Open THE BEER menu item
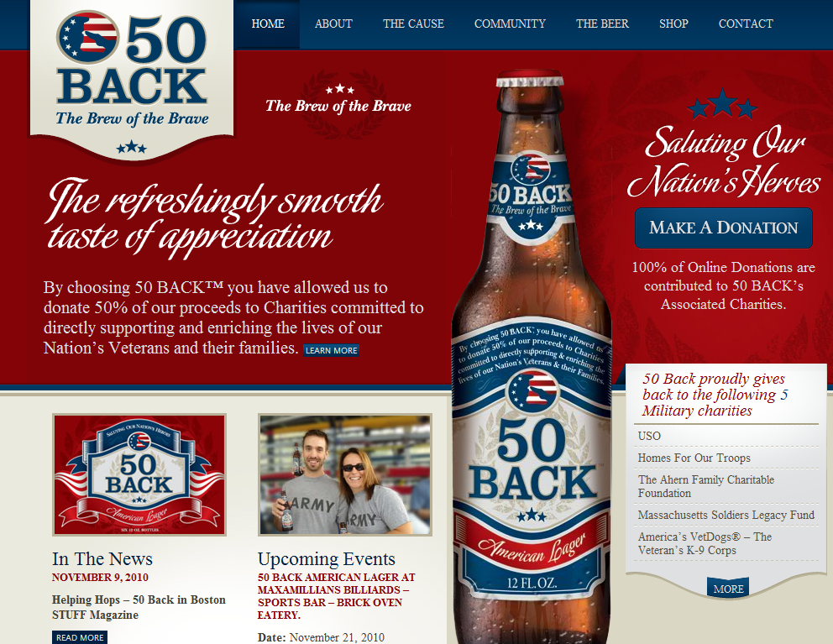 pyautogui.click(x=602, y=24)
